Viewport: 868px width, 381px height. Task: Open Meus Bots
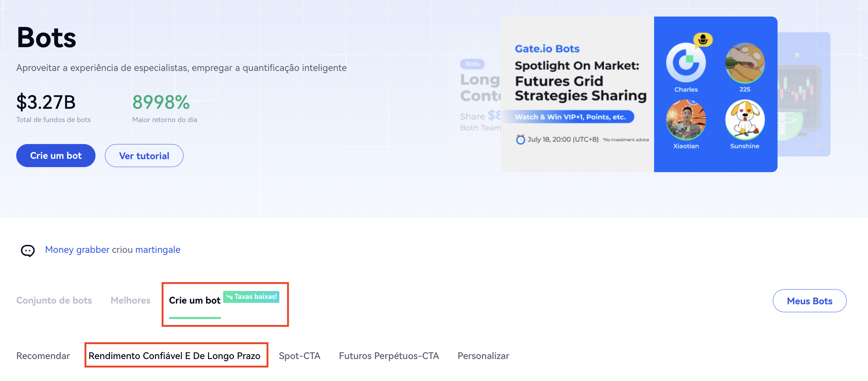[x=809, y=301]
